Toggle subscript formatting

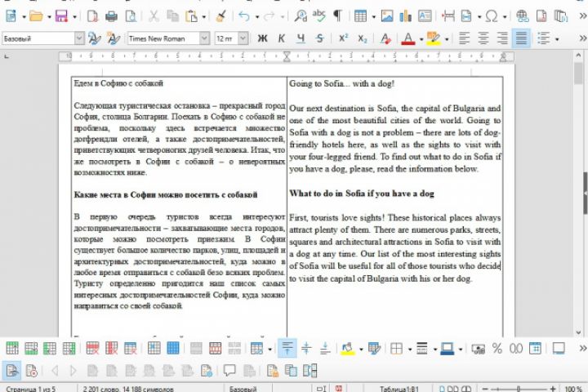363,38
